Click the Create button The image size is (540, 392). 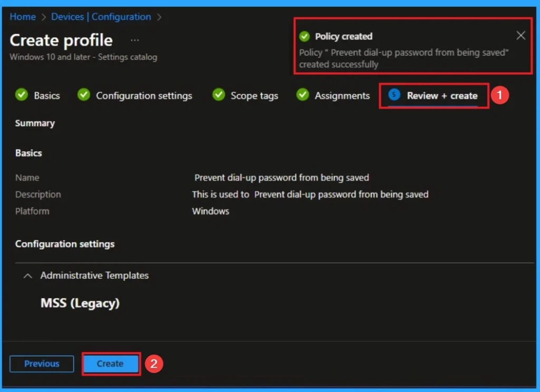click(110, 364)
